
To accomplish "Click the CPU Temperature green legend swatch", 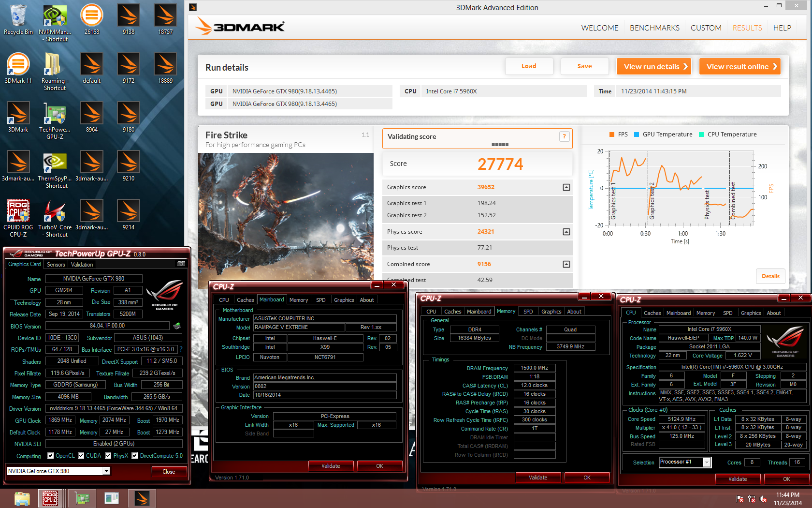I will pyautogui.click(x=701, y=134).
